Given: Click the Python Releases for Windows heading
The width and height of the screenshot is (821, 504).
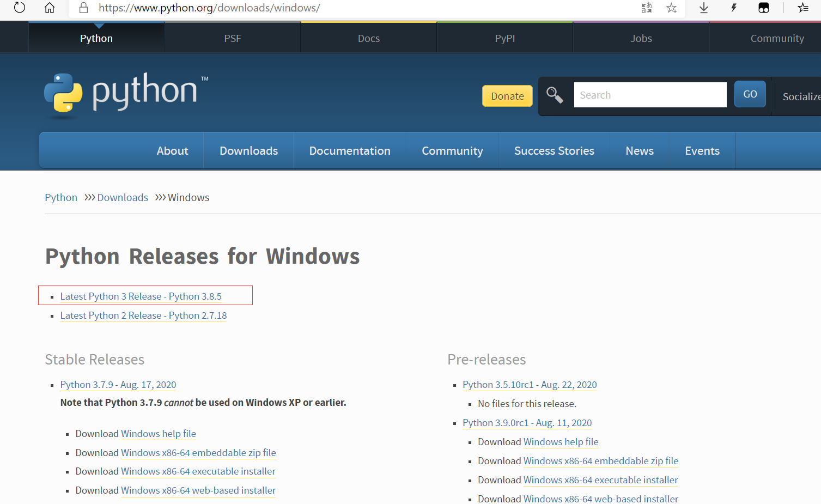Looking at the screenshot, I should tap(203, 257).
